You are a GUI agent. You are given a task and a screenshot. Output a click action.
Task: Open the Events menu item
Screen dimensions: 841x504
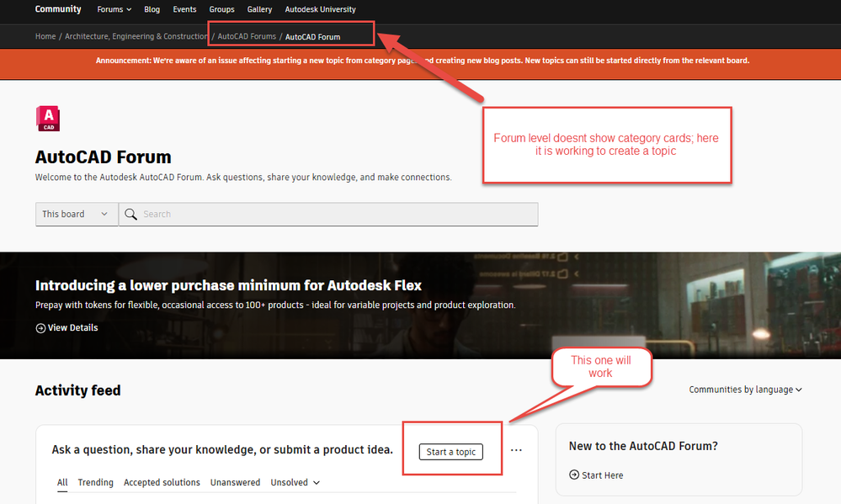pos(184,9)
